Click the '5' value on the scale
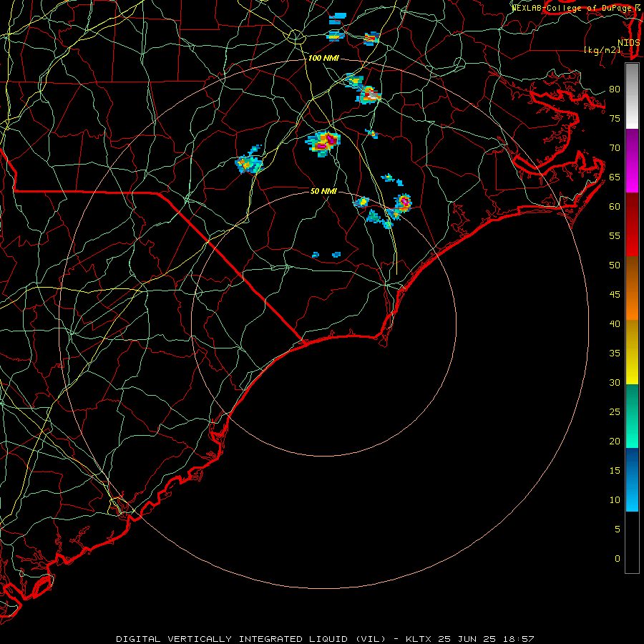This screenshot has width=644, height=644. [618, 529]
